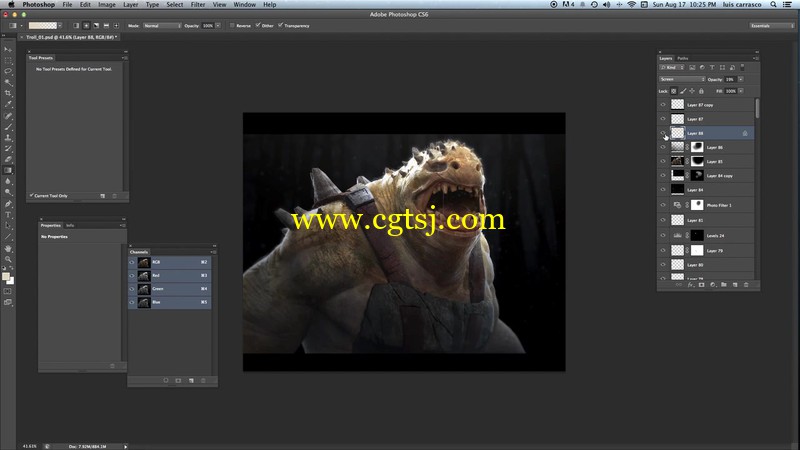
Task: Open layer blend mode Screen dropdown
Action: click(682, 79)
